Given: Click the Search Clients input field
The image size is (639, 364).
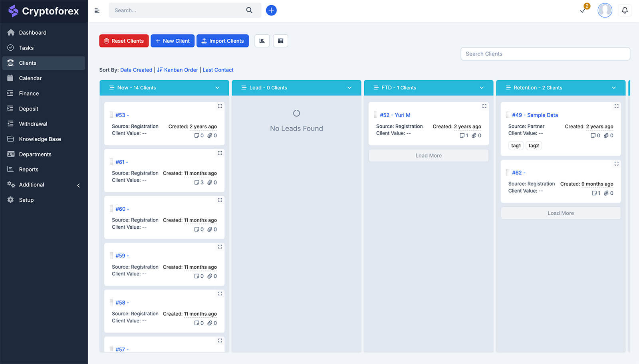Looking at the screenshot, I should (545, 54).
